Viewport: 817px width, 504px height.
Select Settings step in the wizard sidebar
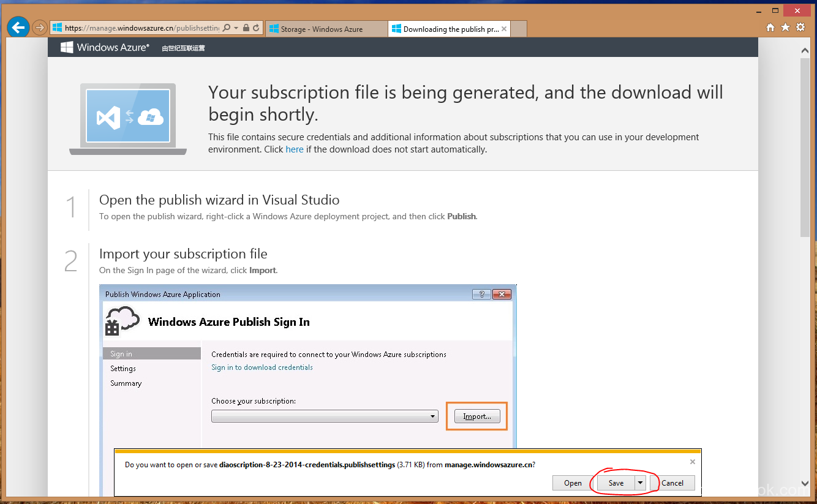click(x=123, y=369)
